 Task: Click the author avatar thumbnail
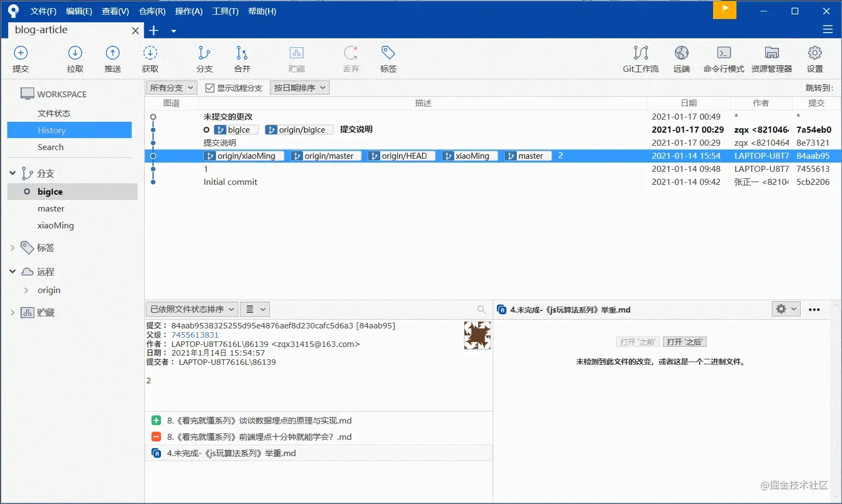click(x=478, y=335)
